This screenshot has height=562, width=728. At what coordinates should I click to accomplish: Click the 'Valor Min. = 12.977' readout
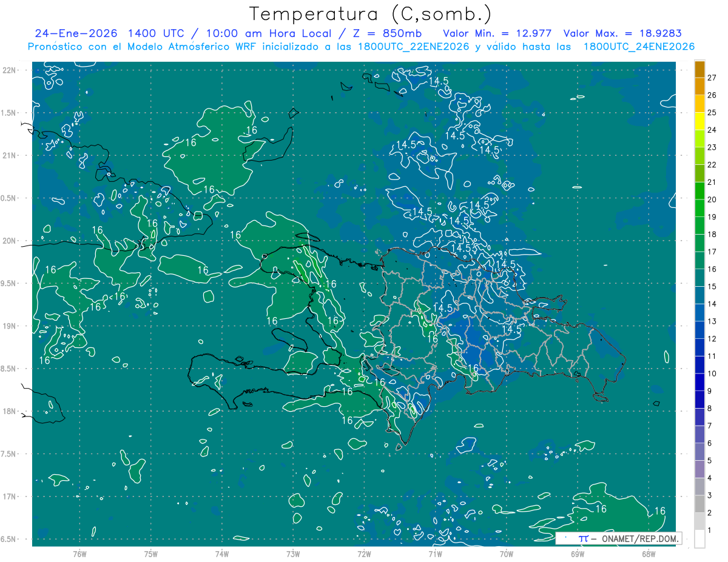pyautogui.click(x=499, y=33)
